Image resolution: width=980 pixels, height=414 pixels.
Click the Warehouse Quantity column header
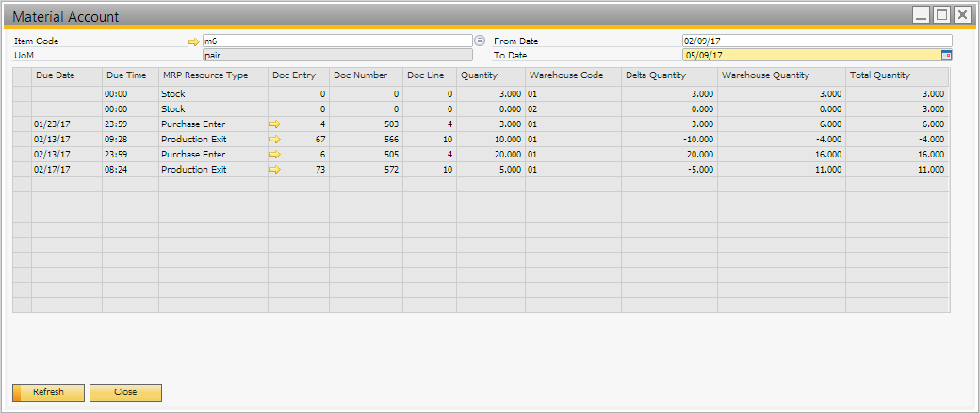click(780, 75)
